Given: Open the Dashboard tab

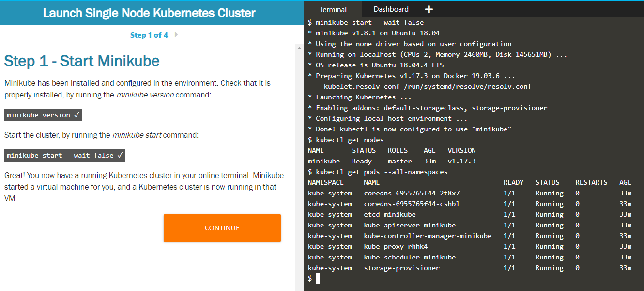Looking at the screenshot, I should [391, 9].
